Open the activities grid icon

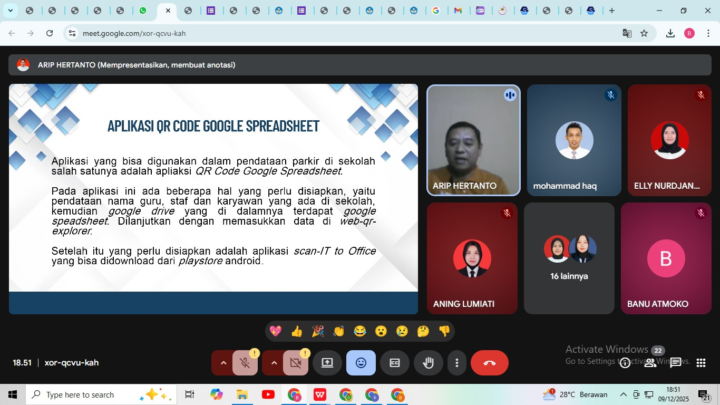[x=700, y=362]
